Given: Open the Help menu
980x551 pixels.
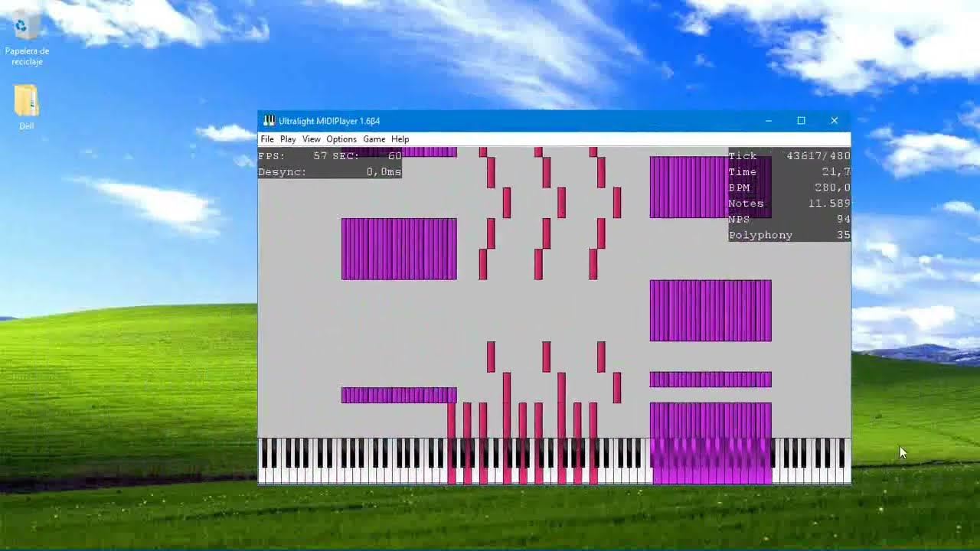Looking at the screenshot, I should pos(400,139).
